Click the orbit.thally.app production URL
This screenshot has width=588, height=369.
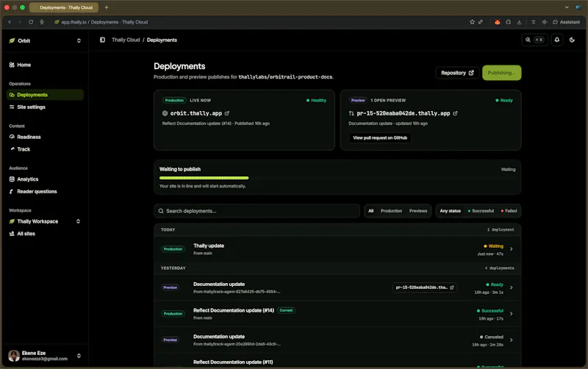click(x=196, y=113)
